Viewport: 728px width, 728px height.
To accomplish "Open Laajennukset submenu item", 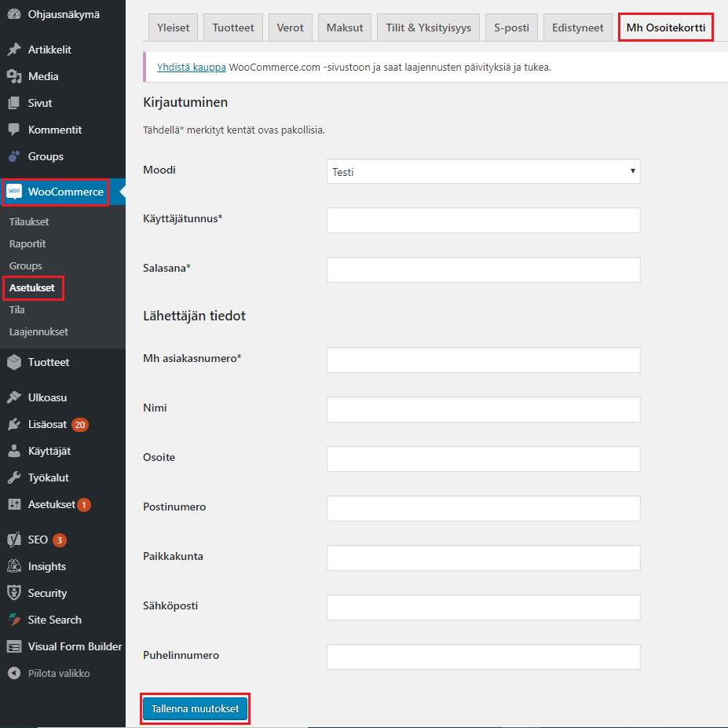I will (x=38, y=332).
